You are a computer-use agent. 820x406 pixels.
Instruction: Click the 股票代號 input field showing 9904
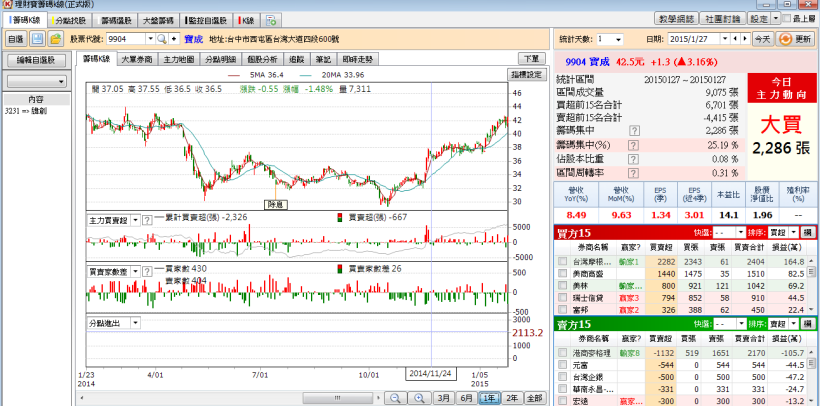point(126,39)
